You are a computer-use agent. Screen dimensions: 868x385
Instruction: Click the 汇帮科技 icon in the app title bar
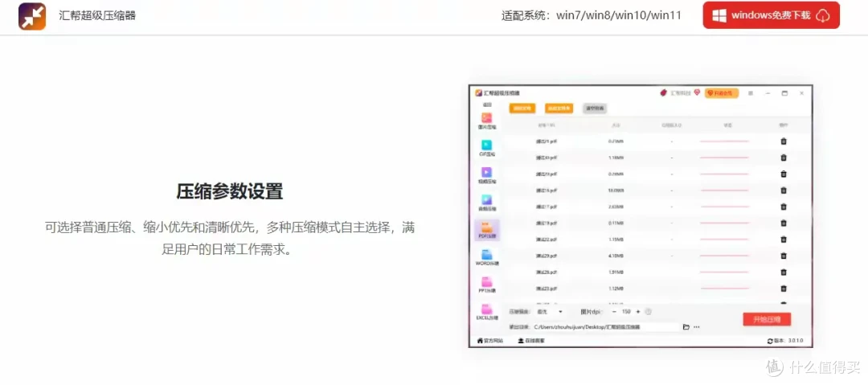click(x=663, y=93)
